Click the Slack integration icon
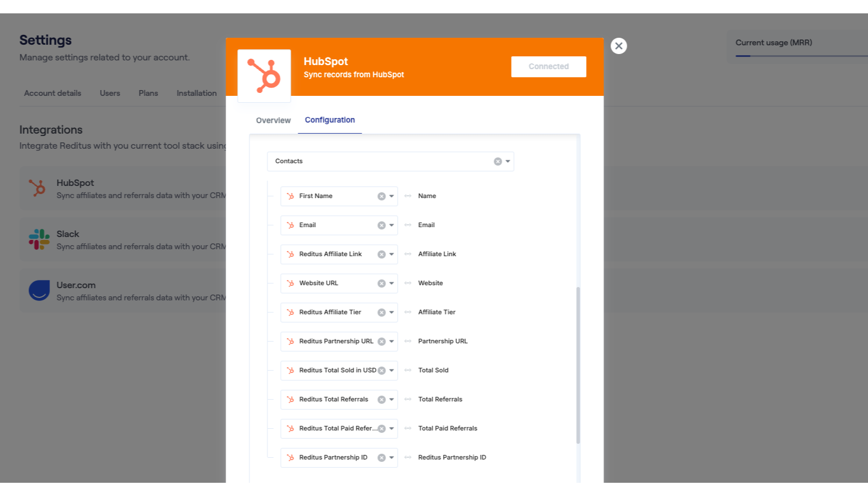The width and height of the screenshot is (868, 488). (39, 239)
